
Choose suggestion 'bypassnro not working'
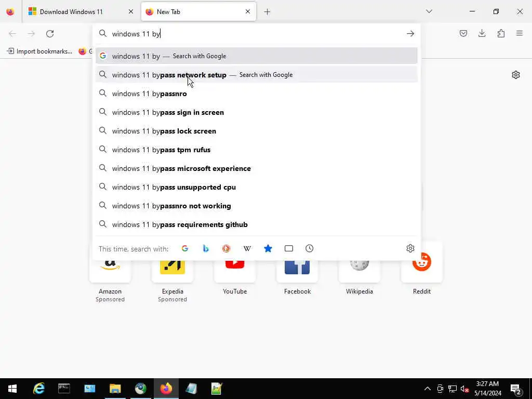pyautogui.click(x=256, y=206)
